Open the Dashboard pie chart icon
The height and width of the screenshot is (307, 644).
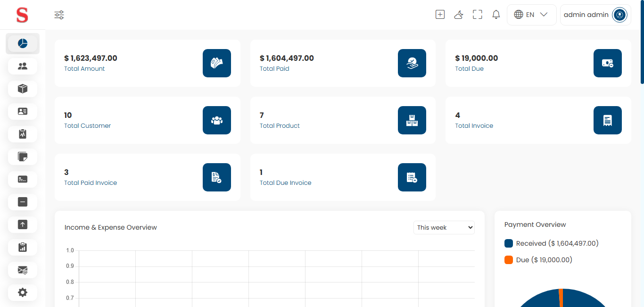click(22, 43)
